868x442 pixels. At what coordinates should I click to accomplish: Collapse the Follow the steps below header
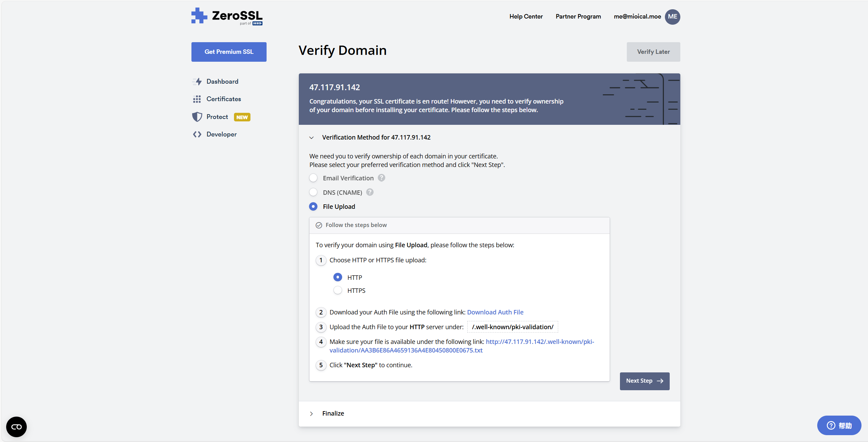click(356, 225)
